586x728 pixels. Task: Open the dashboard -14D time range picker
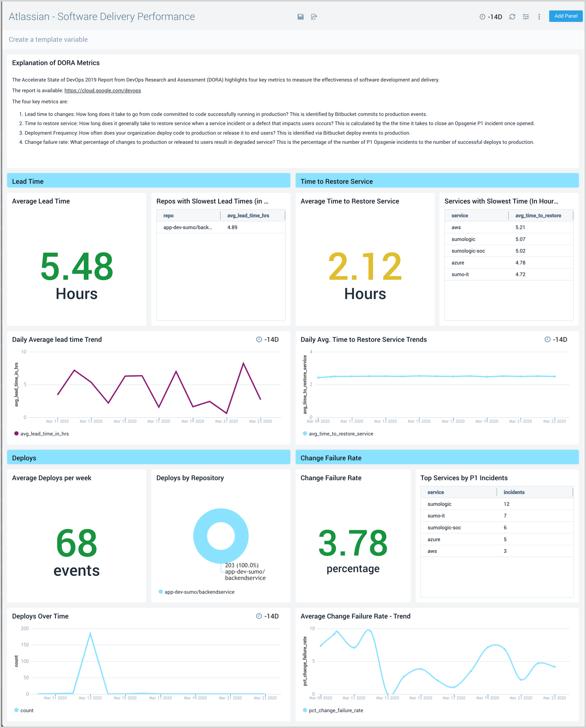point(491,17)
